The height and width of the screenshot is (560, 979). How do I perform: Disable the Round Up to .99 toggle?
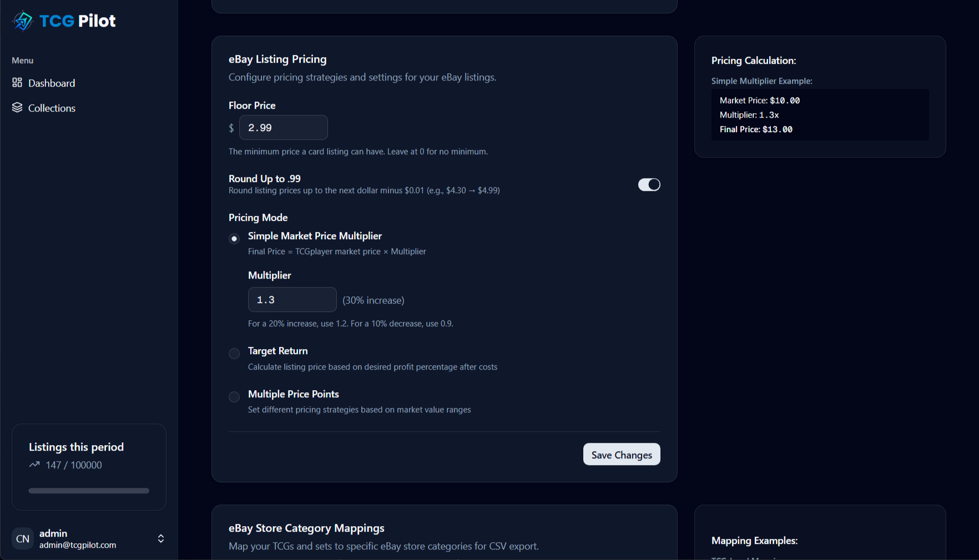(x=649, y=184)
